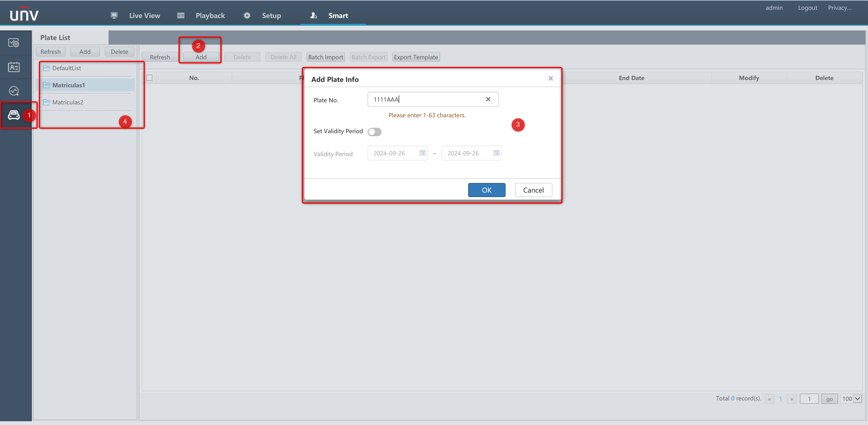This screenshot has height=425, width=868.
Task: Open the vehicle plate management panel icon
Action: point(14,115)
